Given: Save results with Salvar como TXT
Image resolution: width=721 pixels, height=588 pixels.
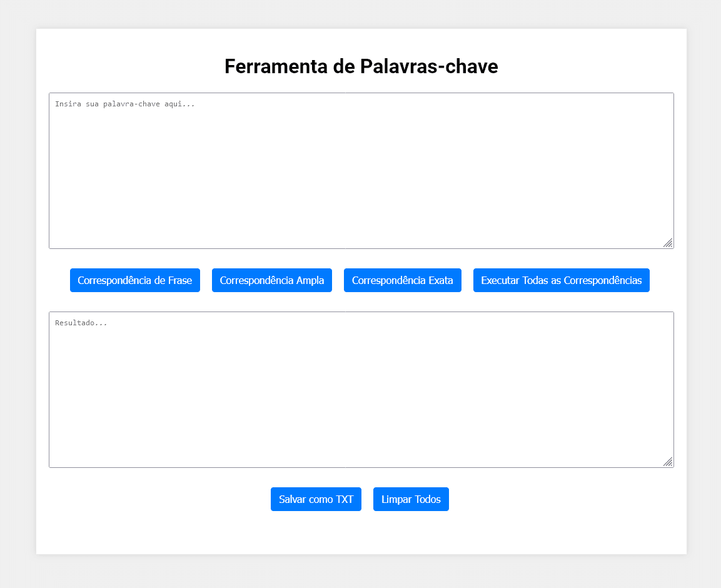Looking at the screenshot, I should [316, 499].
